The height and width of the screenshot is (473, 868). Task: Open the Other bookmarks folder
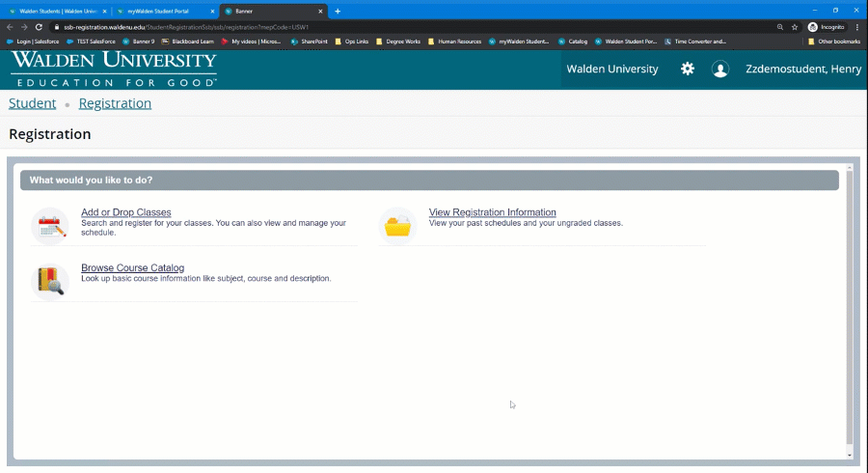[x=833, y=42]
